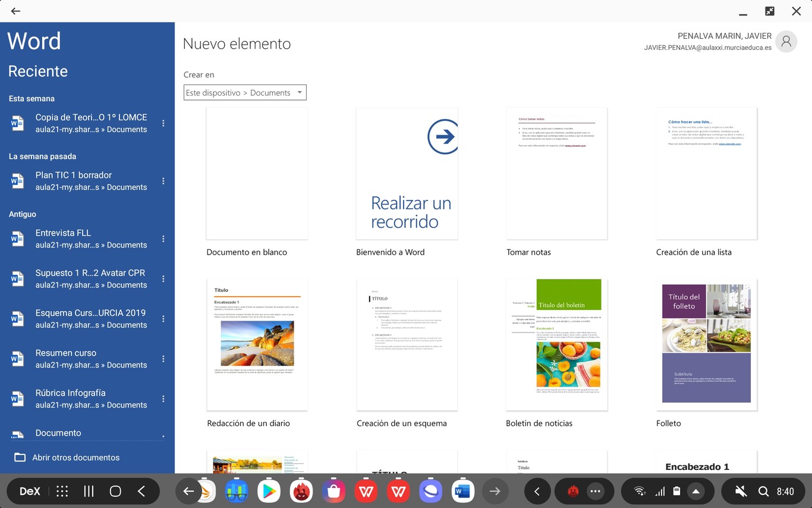Select the Documento en blanco template

(257, 174)
